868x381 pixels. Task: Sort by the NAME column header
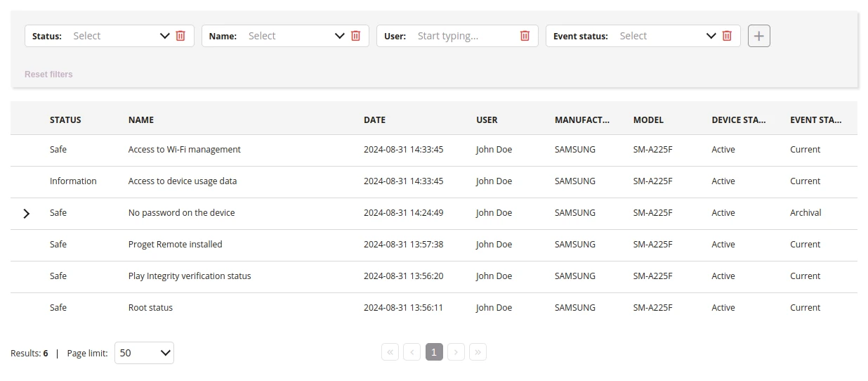click(x=141, y=120)
